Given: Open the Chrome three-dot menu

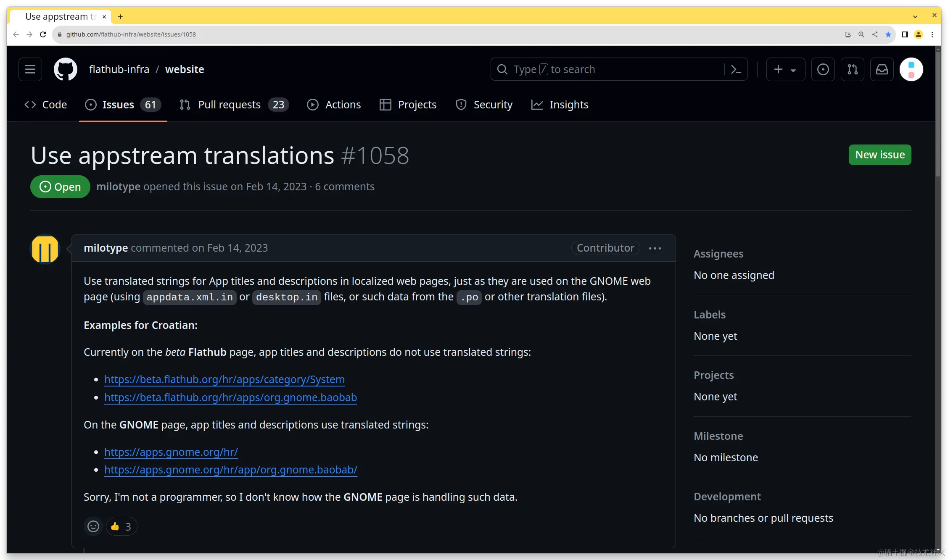Looking at the screenshot, I should point(932,34).
